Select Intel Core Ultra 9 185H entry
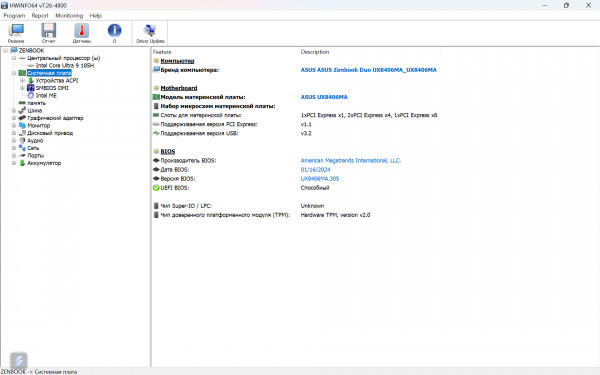600x375 pixels. 65,65
